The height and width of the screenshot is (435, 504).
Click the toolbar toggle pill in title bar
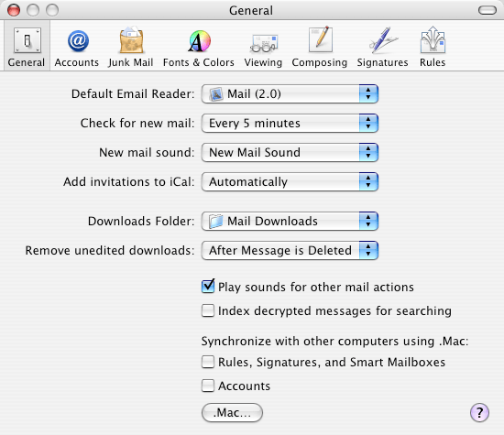click(488, 10)
